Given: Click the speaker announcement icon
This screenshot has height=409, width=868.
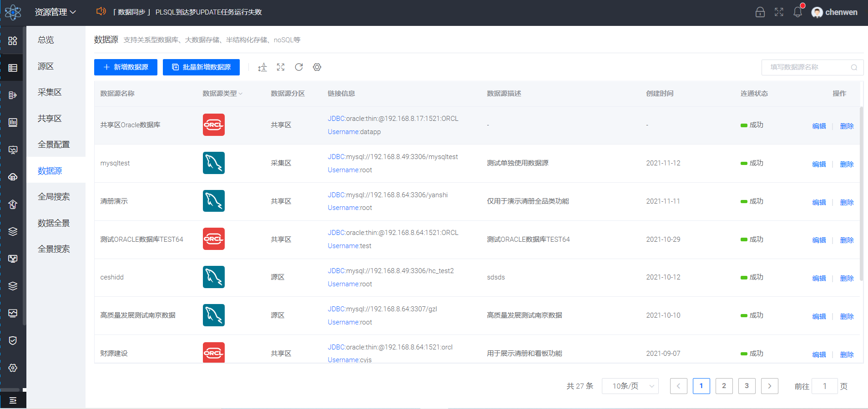Looking at the screenshot, I should 101,11.
